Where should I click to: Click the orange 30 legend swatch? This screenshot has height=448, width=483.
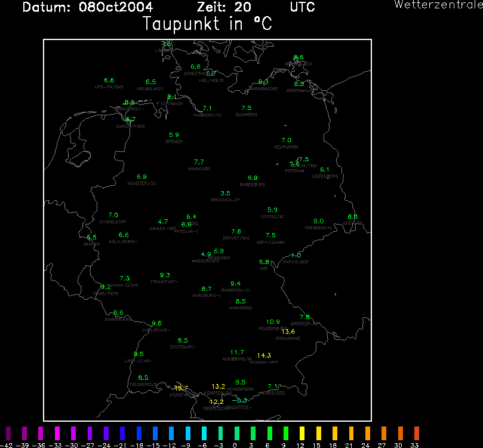click(400, 433)
